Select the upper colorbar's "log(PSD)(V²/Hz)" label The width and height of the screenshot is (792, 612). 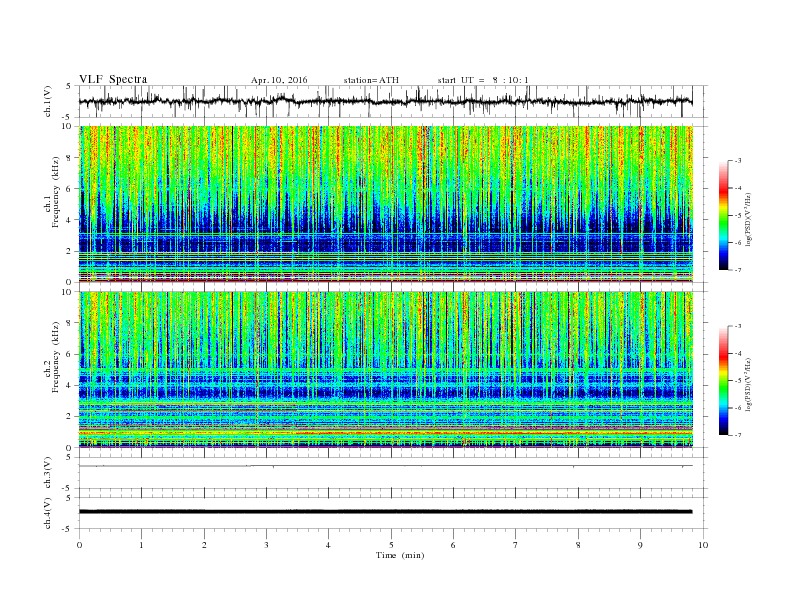click(x=749, y=219)
